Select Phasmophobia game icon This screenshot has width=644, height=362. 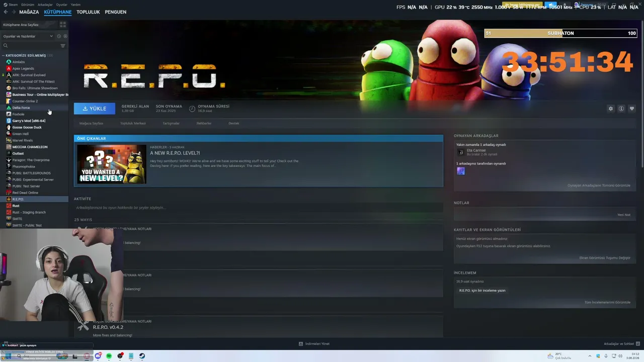pyautogui.click(x=9, y=166)
